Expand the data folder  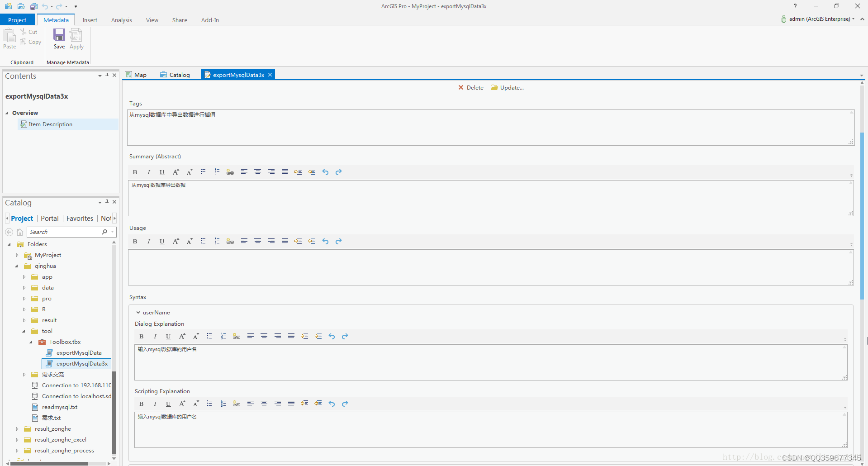[x=24, y=288]
